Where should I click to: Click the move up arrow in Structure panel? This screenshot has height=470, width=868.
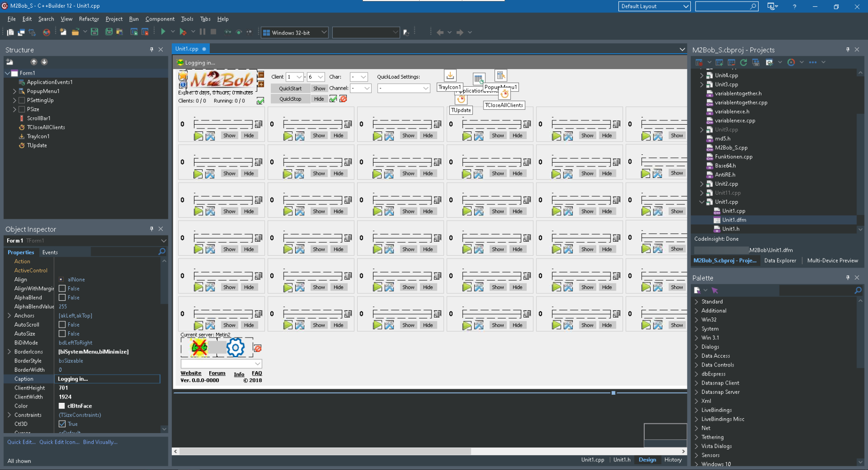pos(34,62)
